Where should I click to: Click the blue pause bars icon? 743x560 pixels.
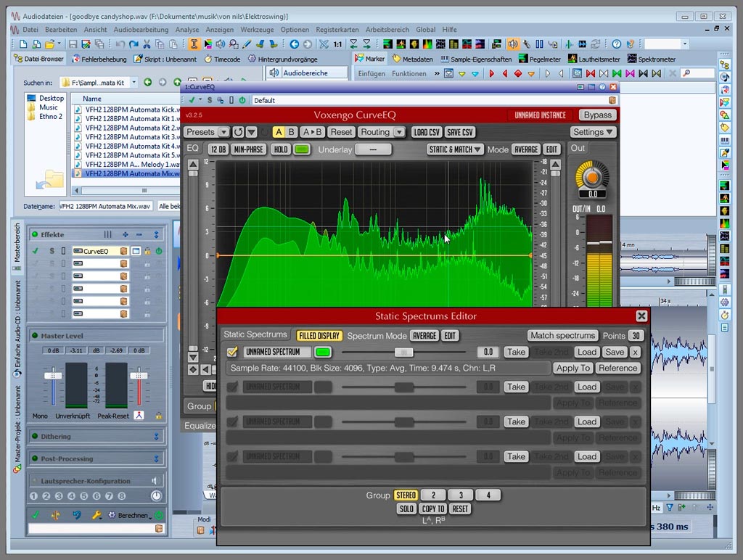click(x=539, y=44)
